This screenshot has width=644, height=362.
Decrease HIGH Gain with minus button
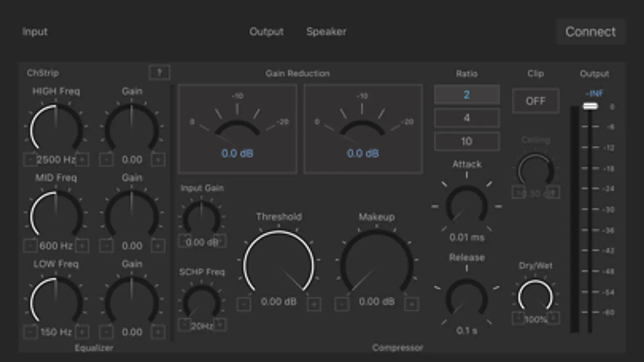coord(106,160)
